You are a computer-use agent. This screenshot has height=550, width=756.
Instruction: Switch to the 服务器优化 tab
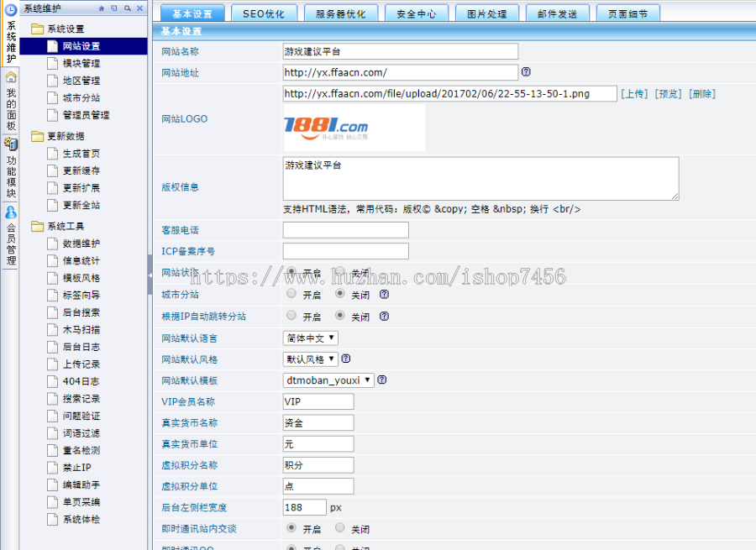(340, 13)
